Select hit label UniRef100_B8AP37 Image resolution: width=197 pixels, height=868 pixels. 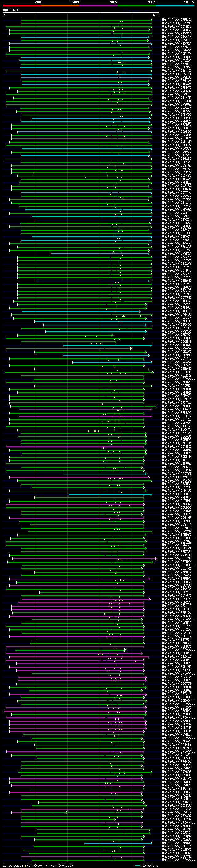pyautogui.click(x=177, y=131)
